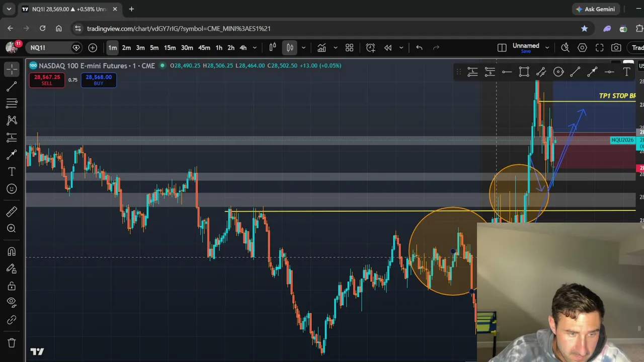
Task: Start bar replay mode
Action: (388, 48)
